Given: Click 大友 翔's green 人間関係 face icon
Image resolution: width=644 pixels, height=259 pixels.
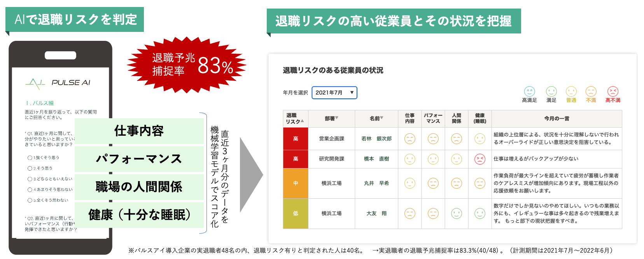Looking at the screenshot, I should point(456,213).
